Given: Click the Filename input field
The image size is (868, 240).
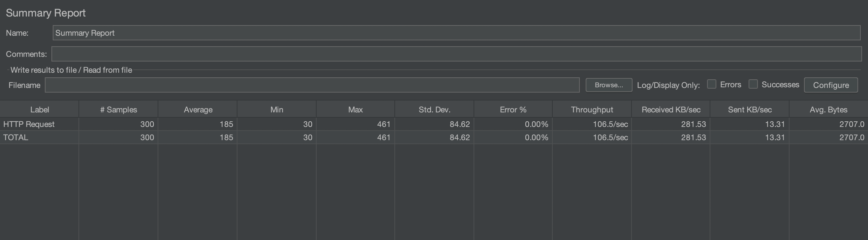Looking at the screenshot, I should click(x=312, y=85).
